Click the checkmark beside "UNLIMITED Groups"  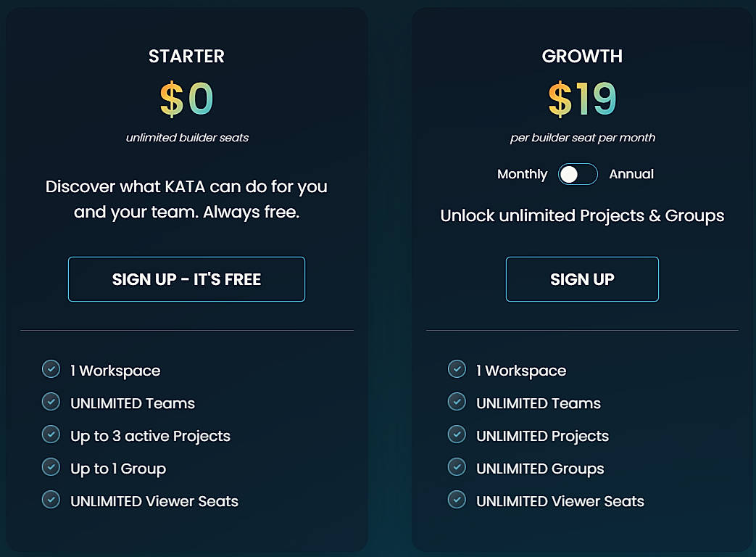[x=457, y=467]
